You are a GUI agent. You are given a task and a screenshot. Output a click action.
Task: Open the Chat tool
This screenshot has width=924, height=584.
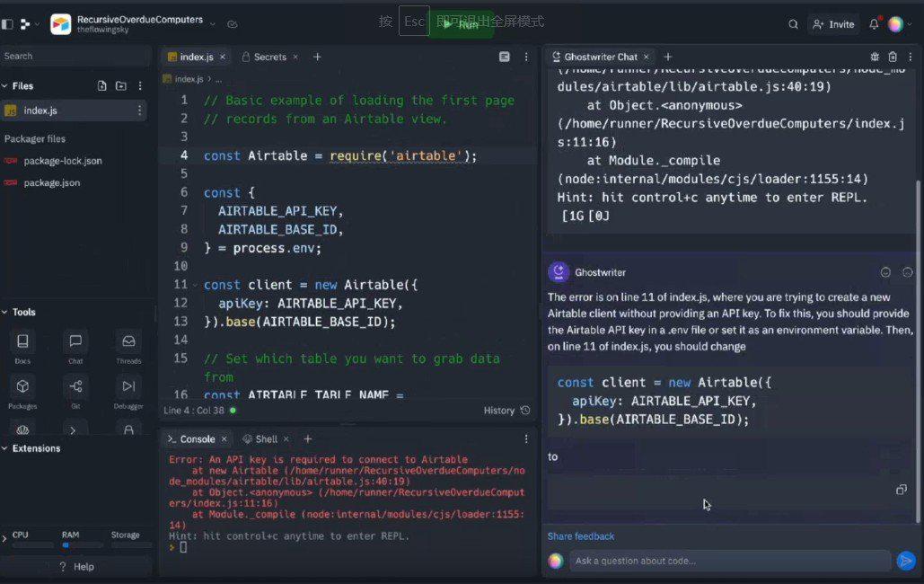point(75,348)
